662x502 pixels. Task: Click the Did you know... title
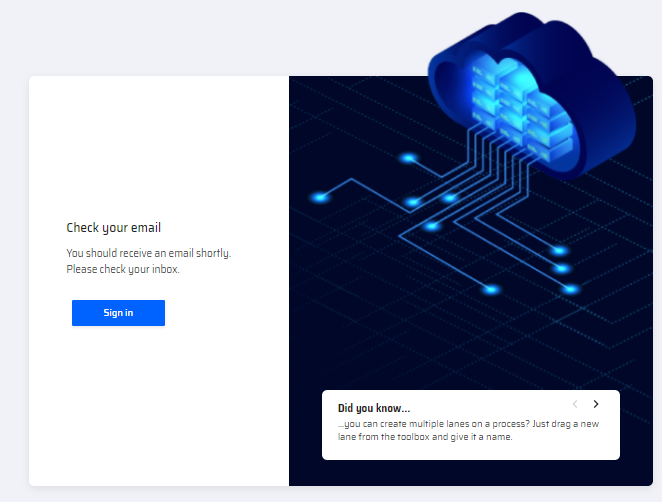click(x=374, y=408)
